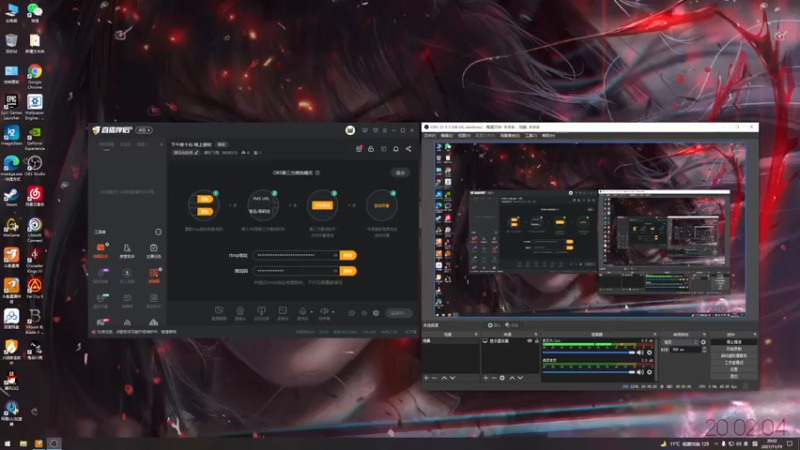800x450 pixels.
Task: Edit the stream title with the pencil icon
Action: pos(196,153)
